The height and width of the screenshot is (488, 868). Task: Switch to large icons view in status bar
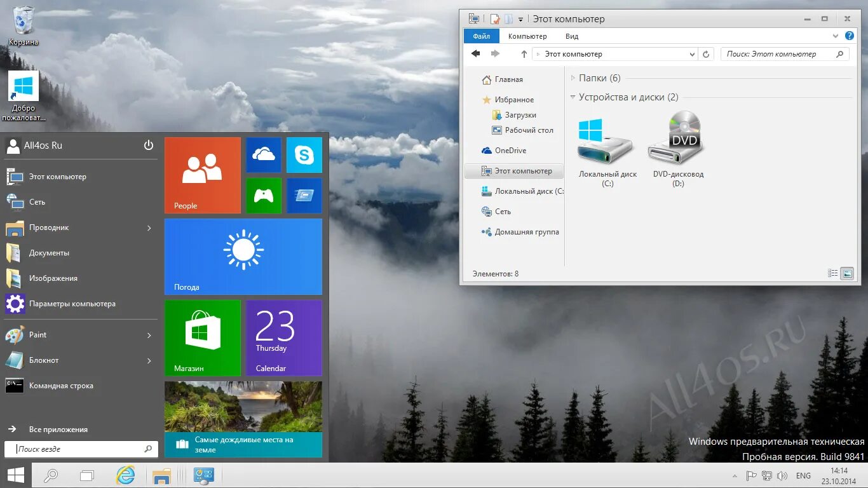click(848, 273)
